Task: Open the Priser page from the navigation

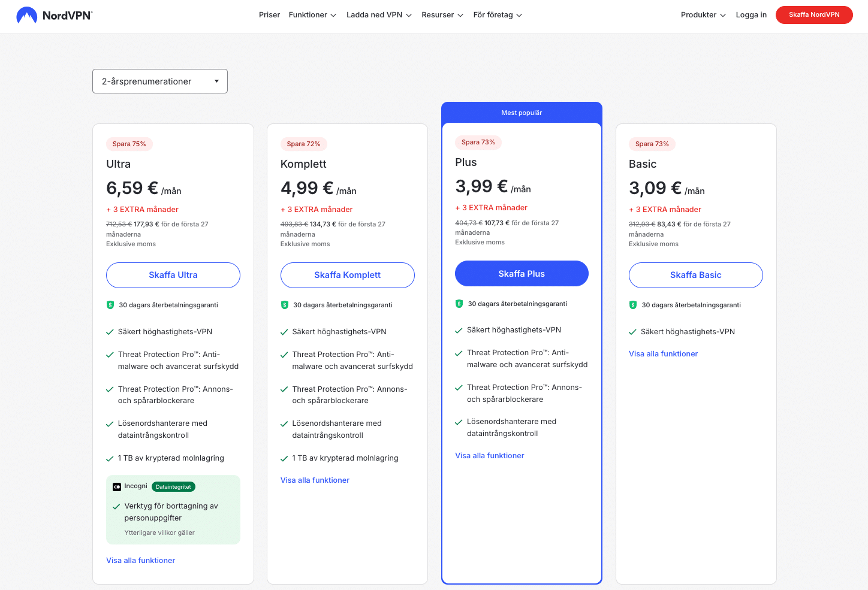Action: (x=269, y=15)
